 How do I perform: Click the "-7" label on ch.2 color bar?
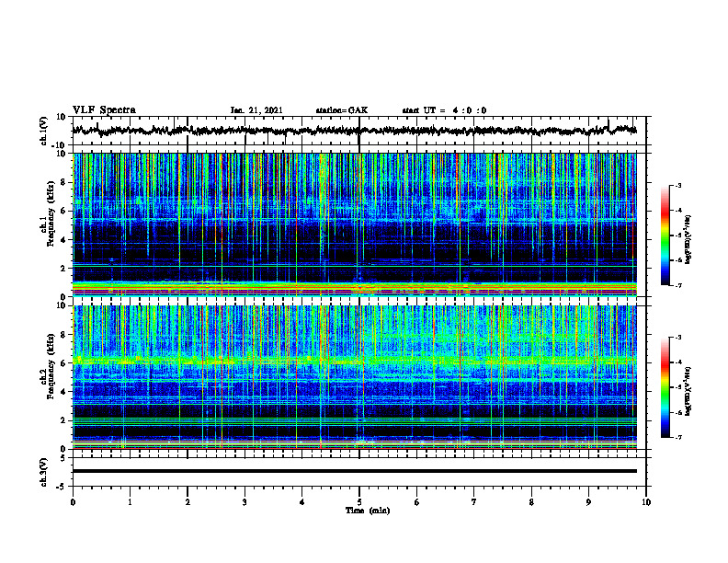coord(677,438)
